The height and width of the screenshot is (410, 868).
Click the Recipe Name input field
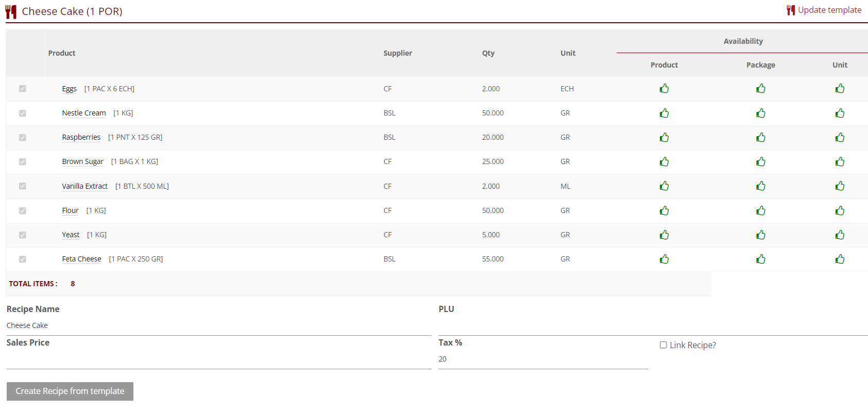218,326
